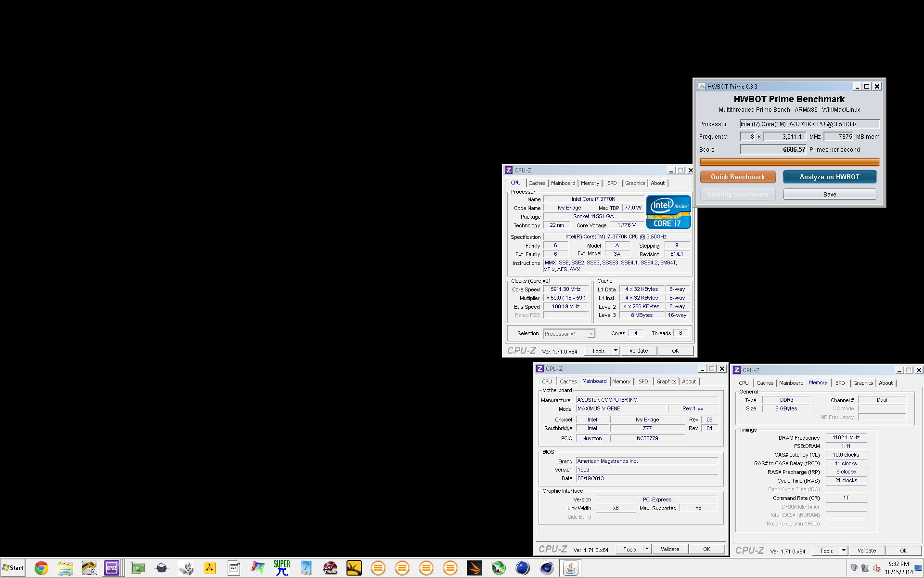The width and height of the screenshot is (924, 578).
Task: Click the Ivy Bridge code name value
Action: pos(569,208)
